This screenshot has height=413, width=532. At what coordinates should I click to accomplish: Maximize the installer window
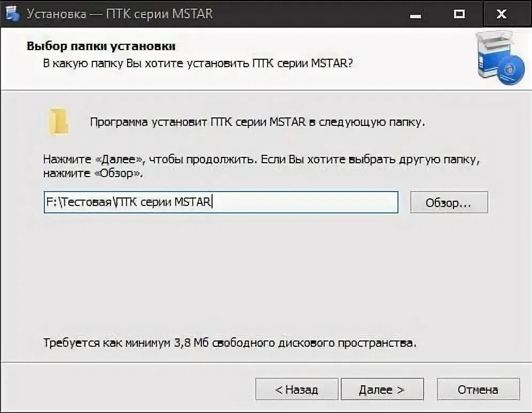pos(458,14)
